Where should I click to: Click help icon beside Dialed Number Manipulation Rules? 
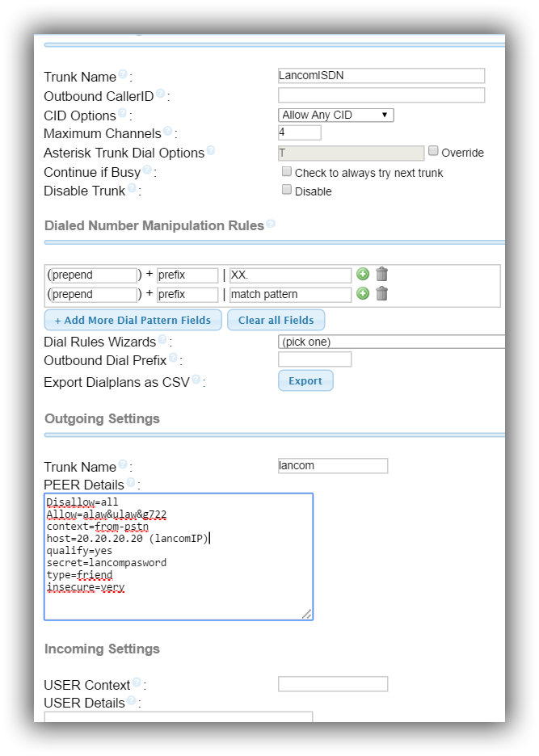(x=271, y=224)
